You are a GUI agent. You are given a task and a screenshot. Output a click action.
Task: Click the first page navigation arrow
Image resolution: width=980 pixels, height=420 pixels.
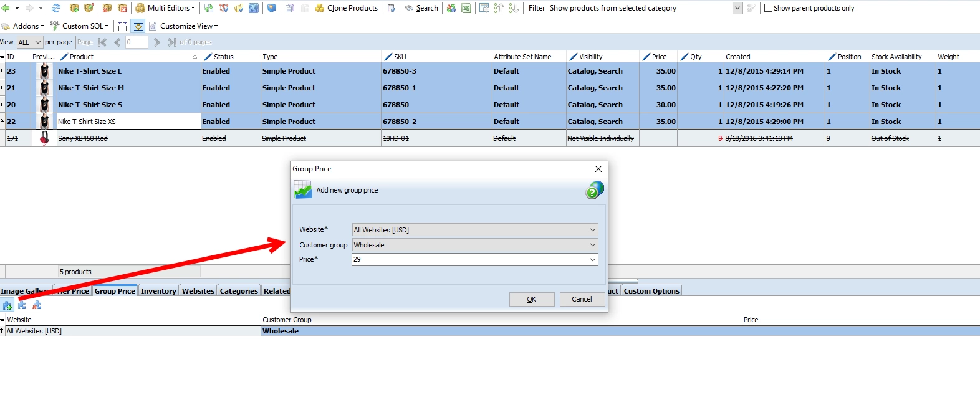coord(102,42)
